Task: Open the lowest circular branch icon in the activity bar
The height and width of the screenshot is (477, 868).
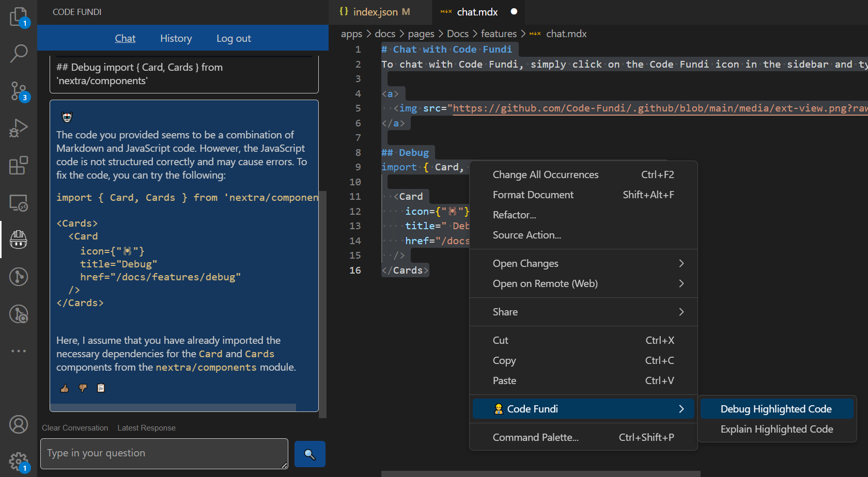Action: click(x=19, y=314)
